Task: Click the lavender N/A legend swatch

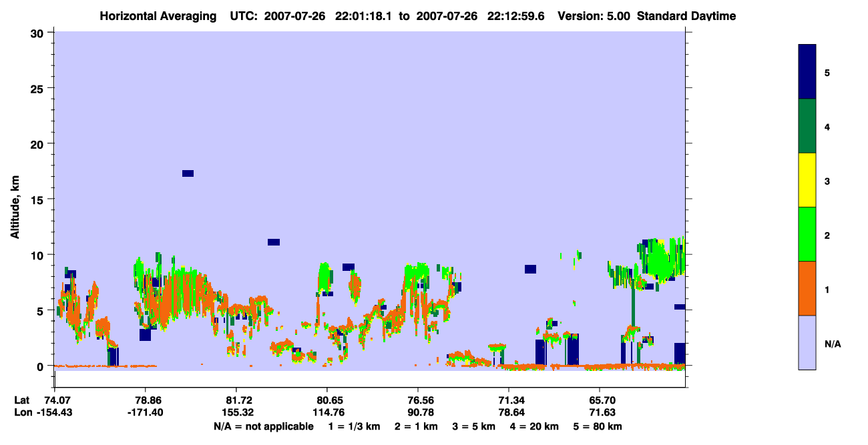Action: 807,342
